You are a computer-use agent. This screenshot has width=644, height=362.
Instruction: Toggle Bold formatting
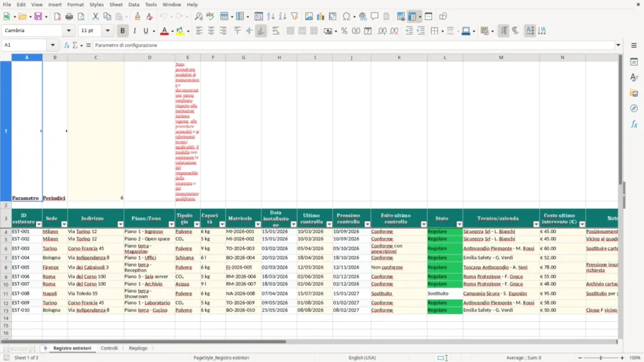[123, 31]
